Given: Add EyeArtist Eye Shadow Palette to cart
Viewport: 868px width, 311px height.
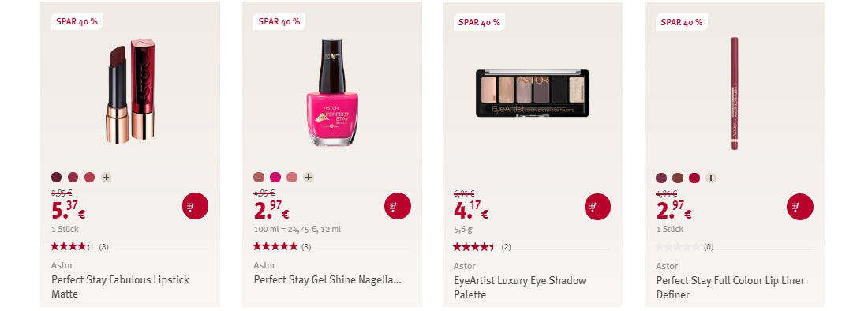Looking at the screenshot, I should click(598, 207).
